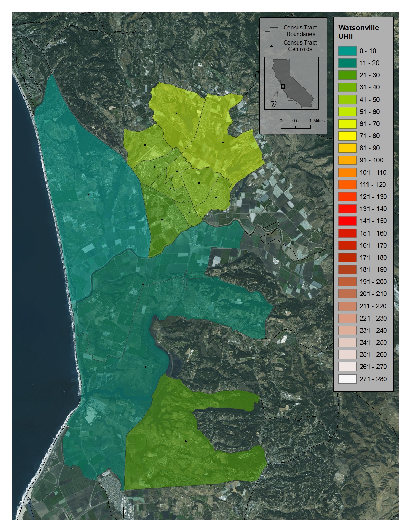
Task: Pick the 61 - 70 yellow-green swatch
Action: coord(347,124)
